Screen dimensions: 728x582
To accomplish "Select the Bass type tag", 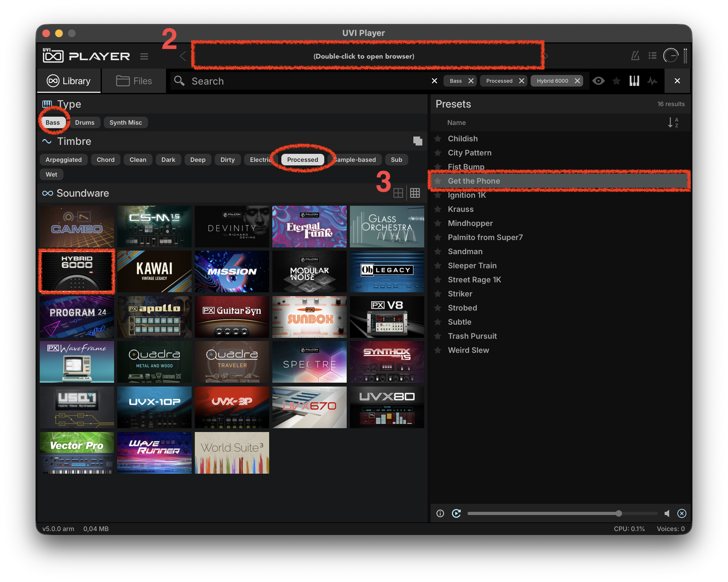I will click(53, 123).
